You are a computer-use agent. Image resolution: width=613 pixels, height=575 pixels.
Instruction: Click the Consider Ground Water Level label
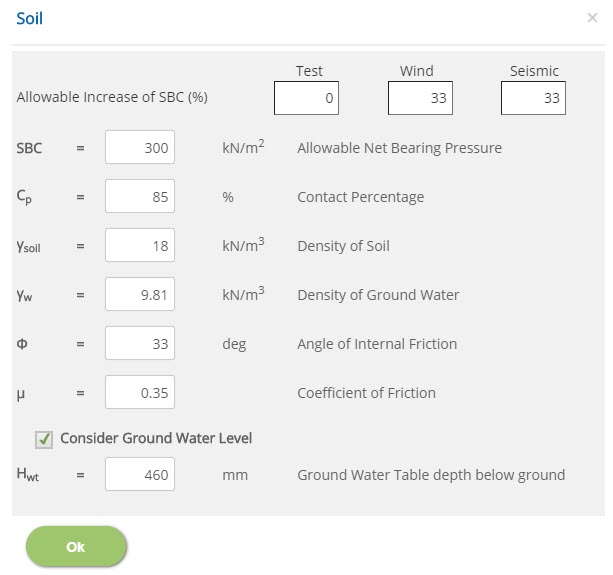pyautogui.click(x=156, y=438)
